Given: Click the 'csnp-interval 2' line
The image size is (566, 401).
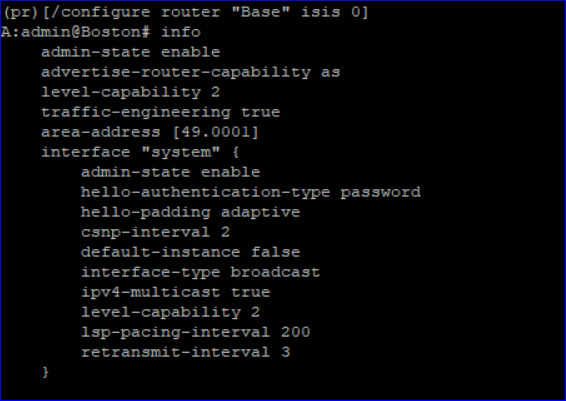Looking at the screenshot, I should pos(155,232).
